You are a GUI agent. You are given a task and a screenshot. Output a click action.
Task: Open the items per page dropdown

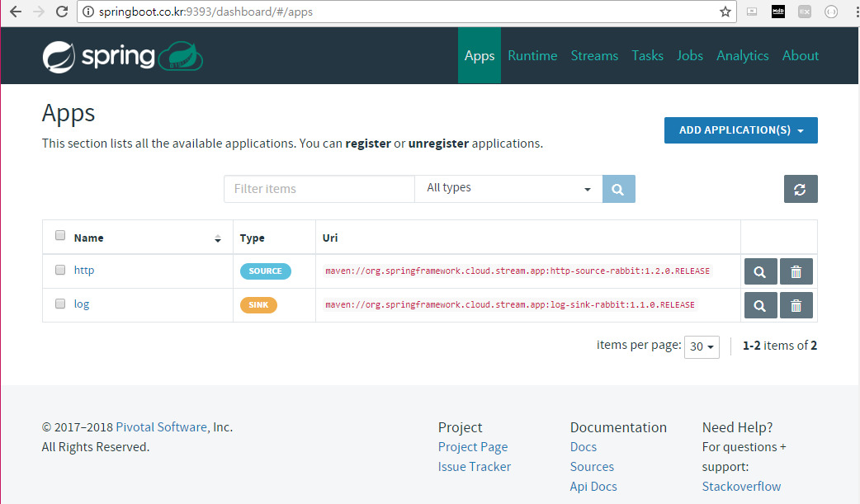click(701, 346)
